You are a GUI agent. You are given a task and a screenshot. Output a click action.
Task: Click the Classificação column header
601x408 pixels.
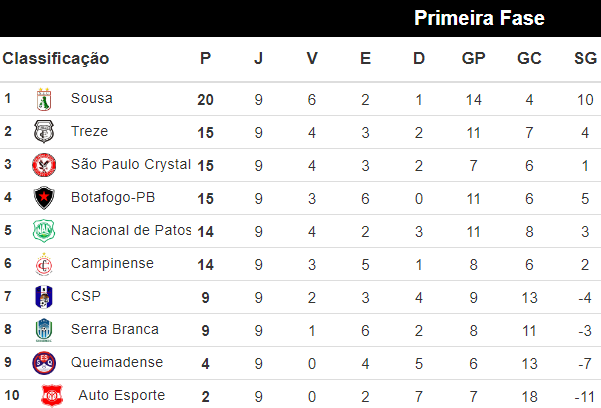point(56,58)
